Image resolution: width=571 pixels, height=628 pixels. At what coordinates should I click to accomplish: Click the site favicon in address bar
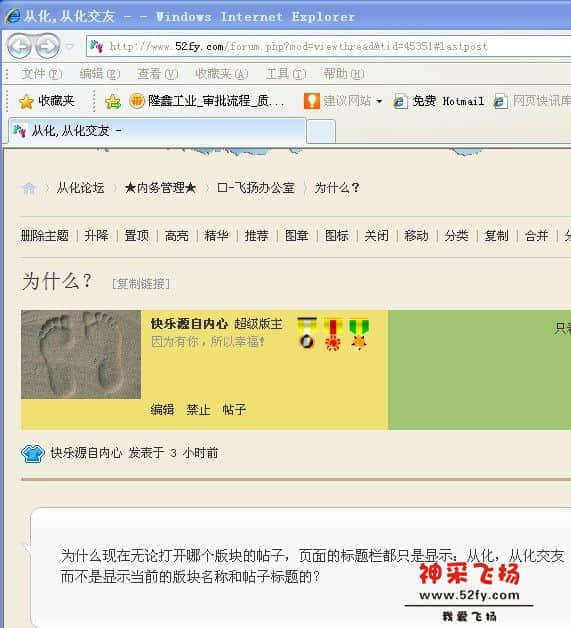[97, 46]
